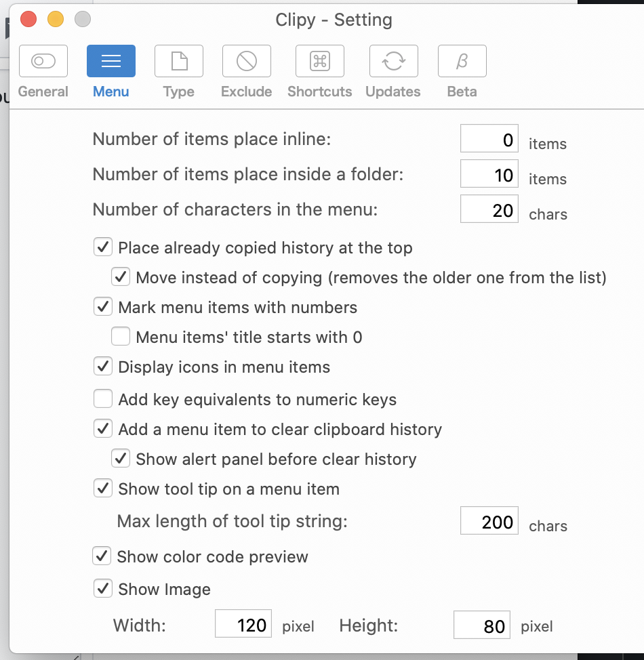
Task: Click the Type tab label
Action: pyautogui.click(x=179, y=92)
